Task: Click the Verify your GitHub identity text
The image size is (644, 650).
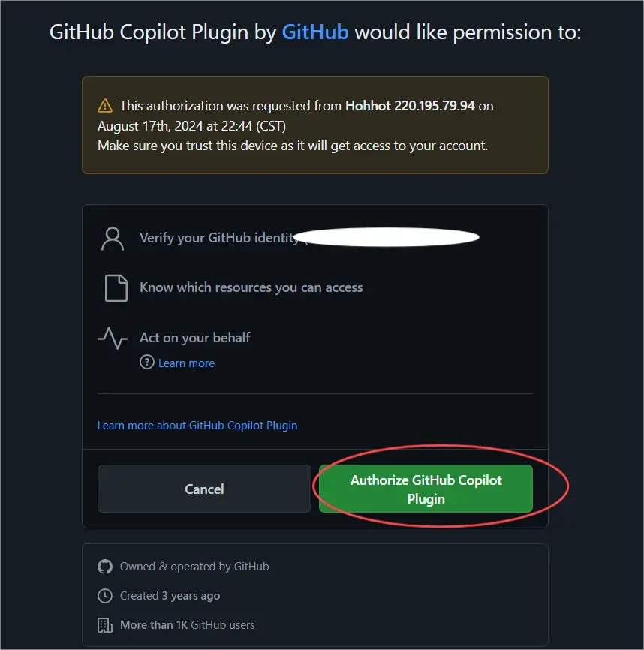Action: tap(219, 238)
